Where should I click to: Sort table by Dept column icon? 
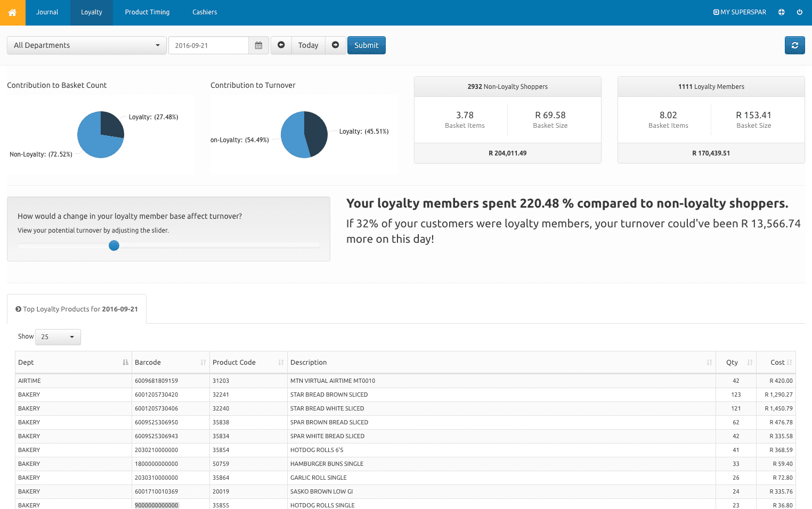(x=125, y=363)
